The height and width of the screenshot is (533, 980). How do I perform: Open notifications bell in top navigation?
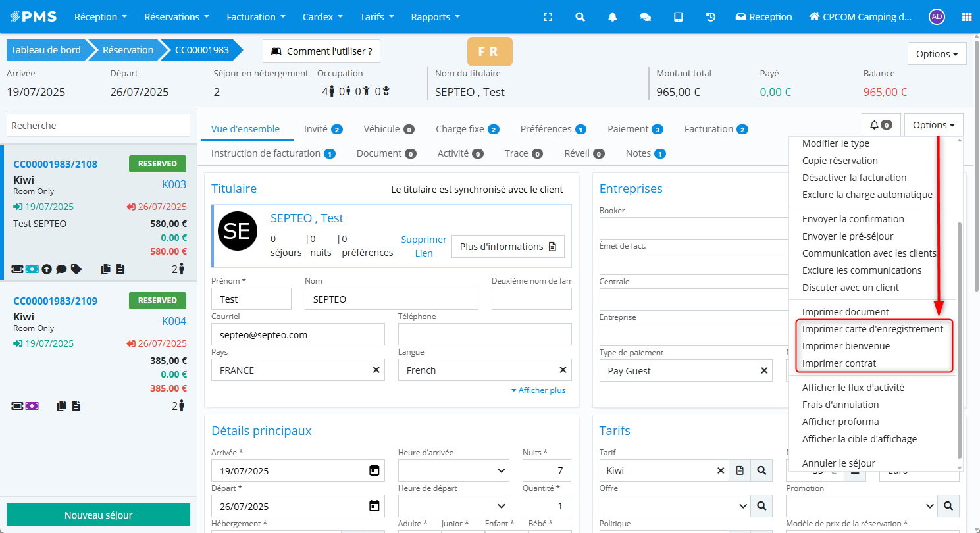click(613, 17)
